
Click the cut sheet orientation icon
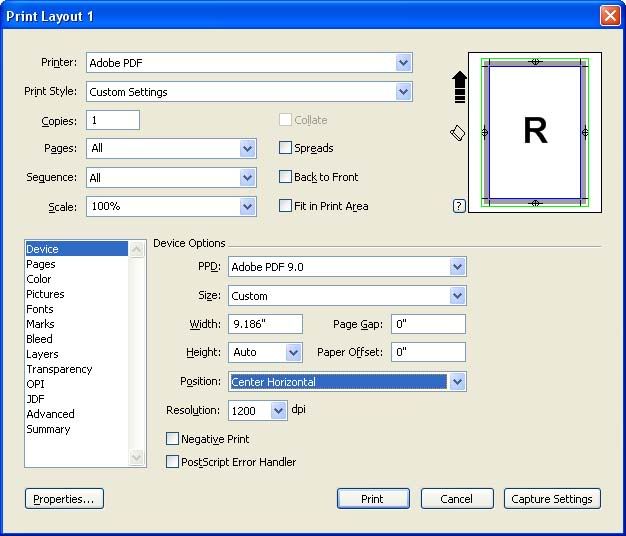pyautogui.click(x=458, y=133)
